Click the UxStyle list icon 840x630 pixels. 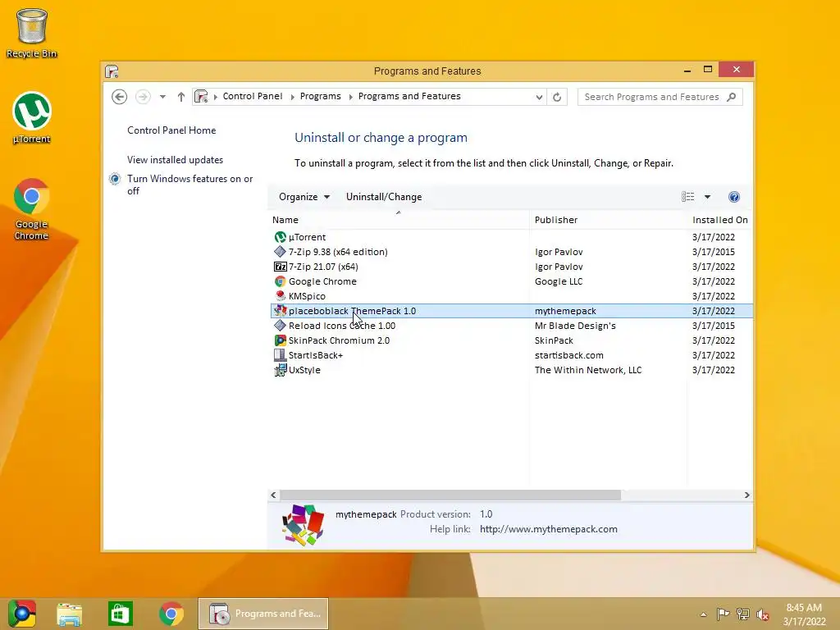coord(281,370)
